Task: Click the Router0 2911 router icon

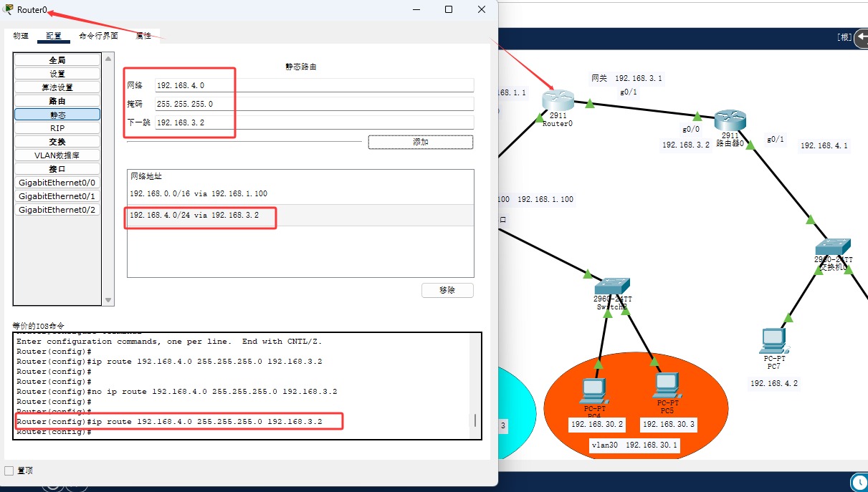Action: coord(558,101)
